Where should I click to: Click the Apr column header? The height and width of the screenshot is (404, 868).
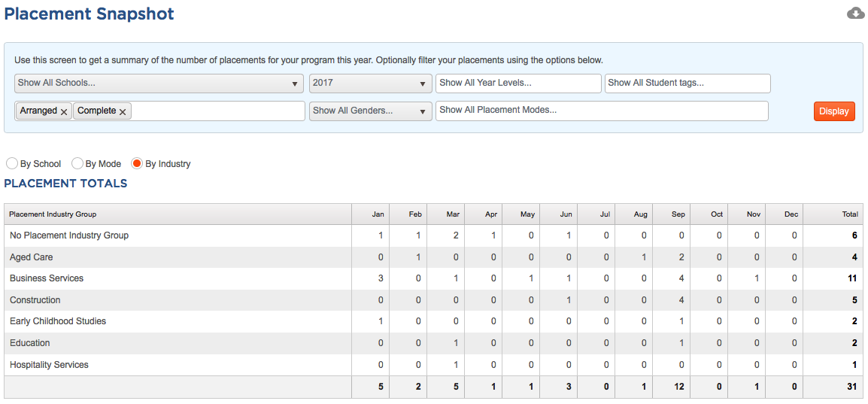(484, 214)
